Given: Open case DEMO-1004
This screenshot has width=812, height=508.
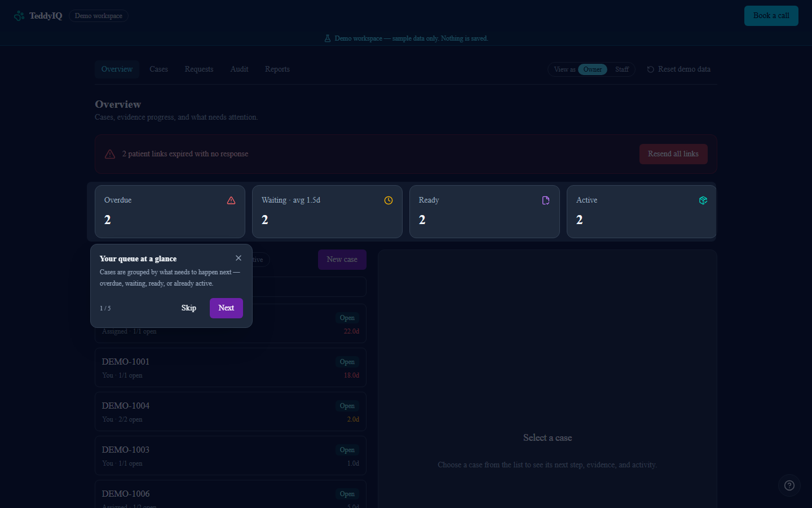Looking at the screenshot, I should point(231,411).
